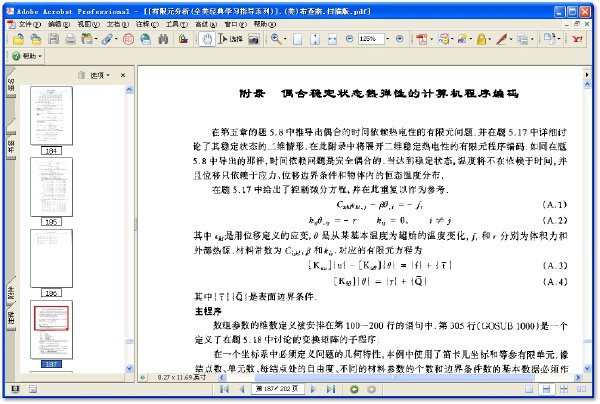
Task: Click the green Previous View button
Action: pyautogui.click(x=354, y=389)
